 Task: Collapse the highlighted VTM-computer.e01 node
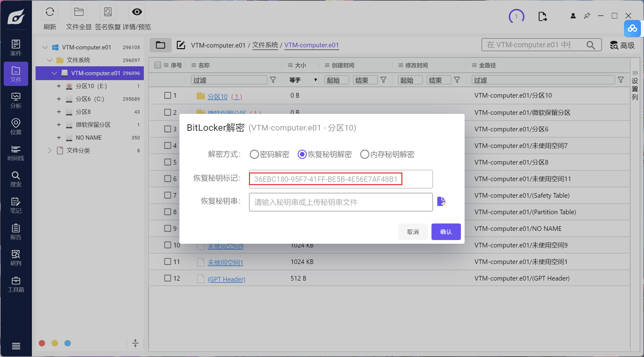54,73
